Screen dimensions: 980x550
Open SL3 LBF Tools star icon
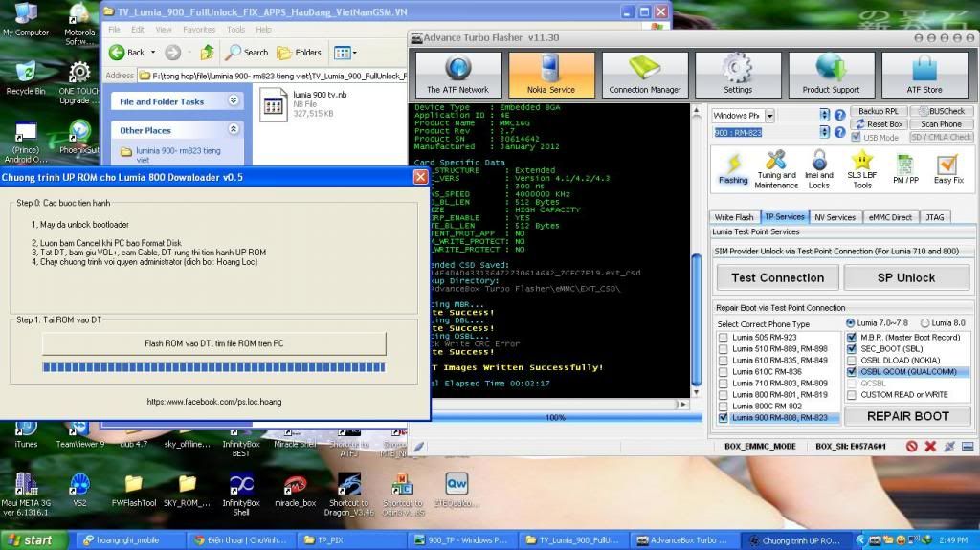tap(862, 168)
